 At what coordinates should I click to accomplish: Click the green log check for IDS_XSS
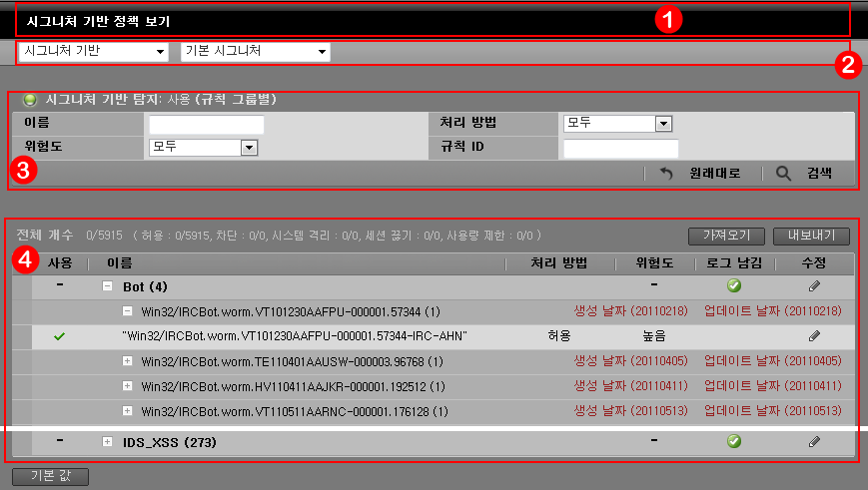pos(734,441)
